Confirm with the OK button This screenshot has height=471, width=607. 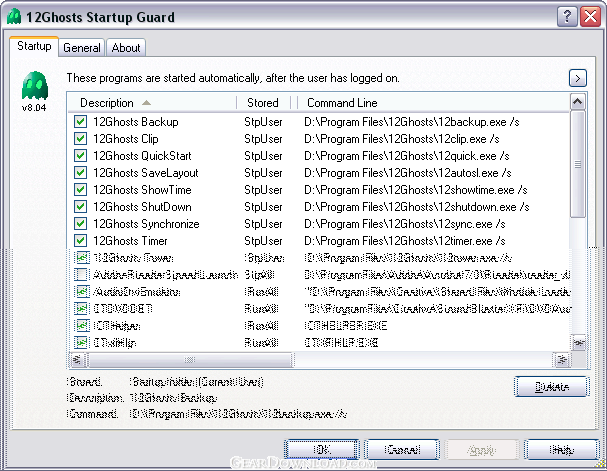point(321,450)
